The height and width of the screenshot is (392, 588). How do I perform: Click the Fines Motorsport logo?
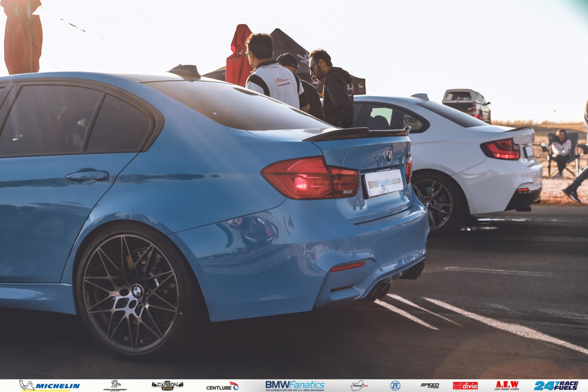[115, 385]
